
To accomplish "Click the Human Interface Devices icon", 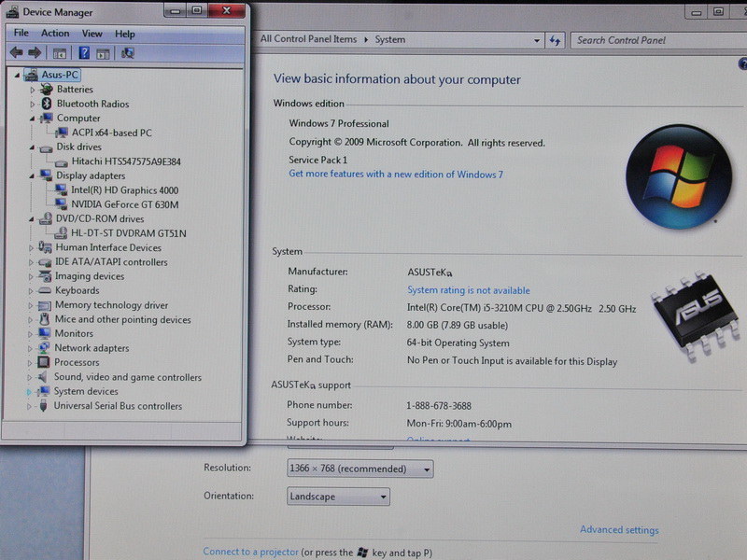I will 45,247.
